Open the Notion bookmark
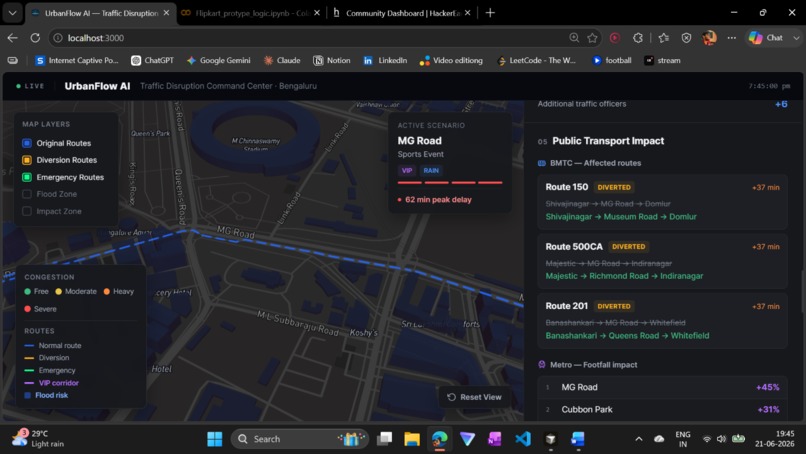This screenshot has width=806, height=454. point(332,60)
